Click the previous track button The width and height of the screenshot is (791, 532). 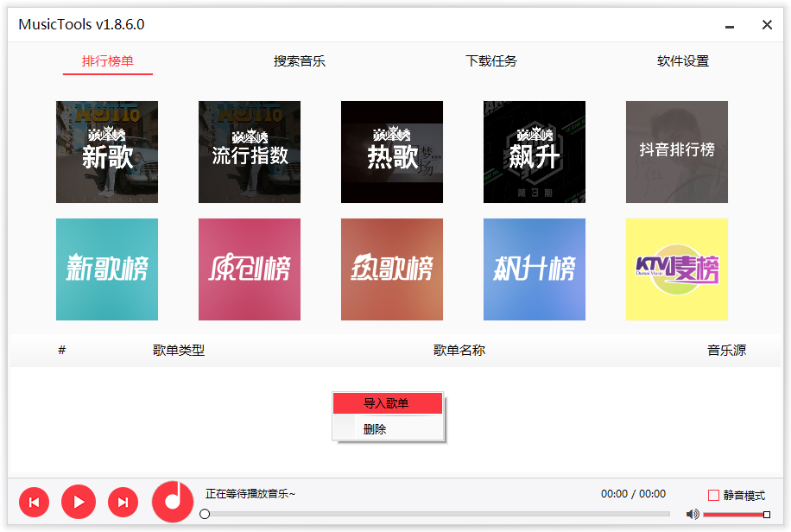click(34, 502)
